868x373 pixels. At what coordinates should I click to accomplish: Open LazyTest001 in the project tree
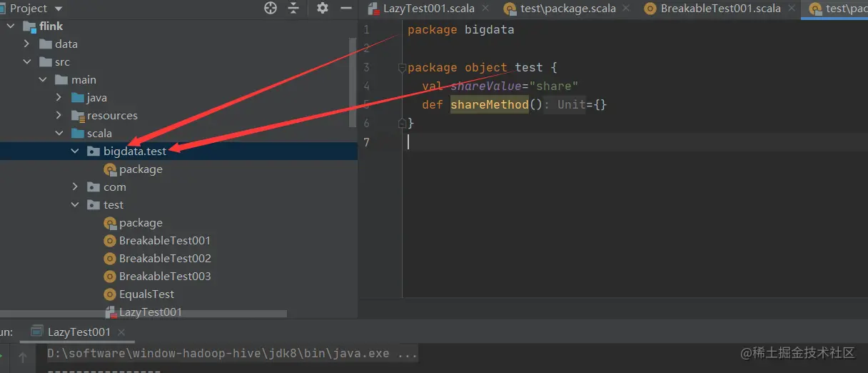click(x=151, y=312)
